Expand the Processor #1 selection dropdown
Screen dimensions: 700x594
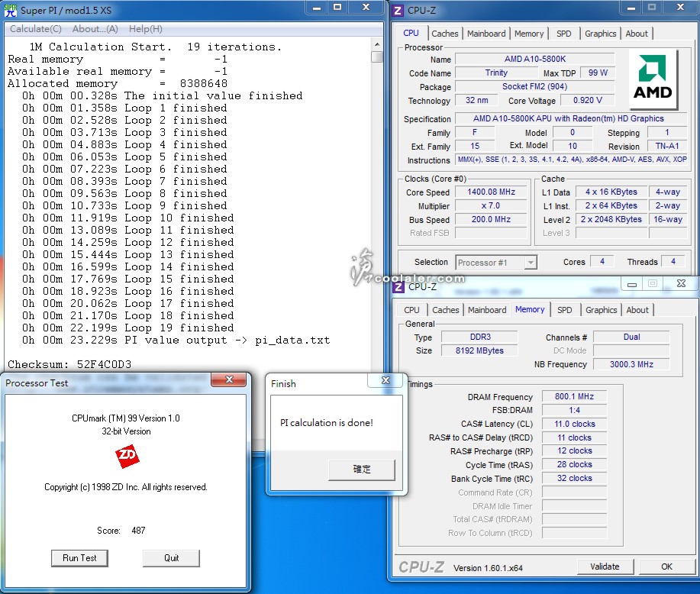click(x=531, y=263)
